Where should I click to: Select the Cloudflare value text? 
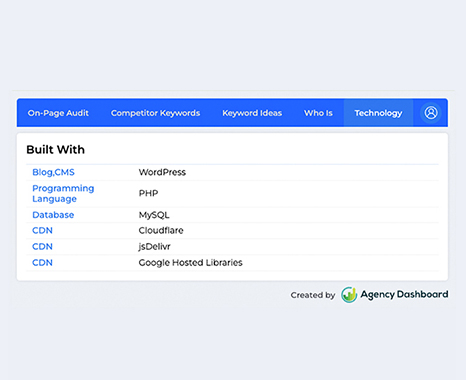[161, 231]
